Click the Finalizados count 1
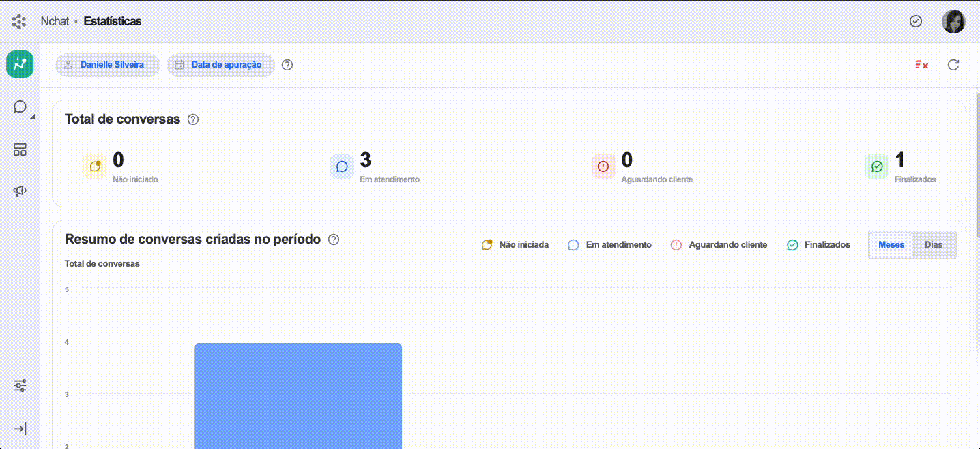 899,160
